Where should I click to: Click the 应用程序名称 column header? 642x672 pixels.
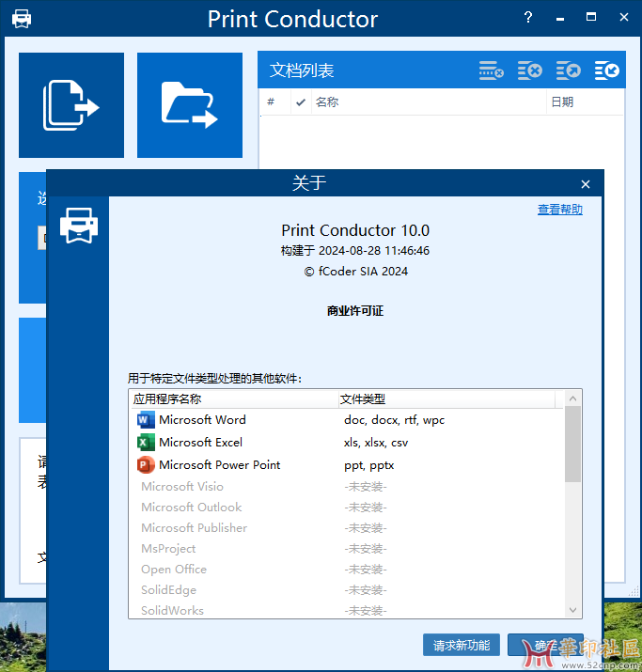point(233,399)
